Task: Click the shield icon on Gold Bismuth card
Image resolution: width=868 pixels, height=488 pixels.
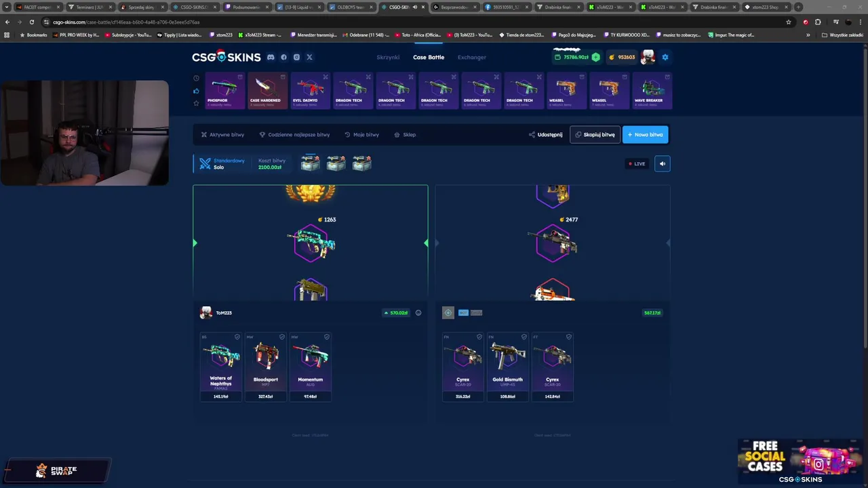Action: point(524,337)
